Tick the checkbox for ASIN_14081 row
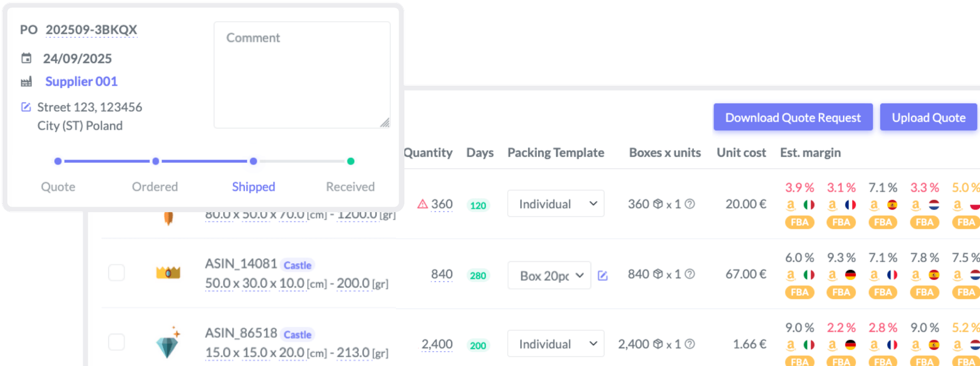Image resolution: width=980 pixels, height=366 pixels. 116,273
